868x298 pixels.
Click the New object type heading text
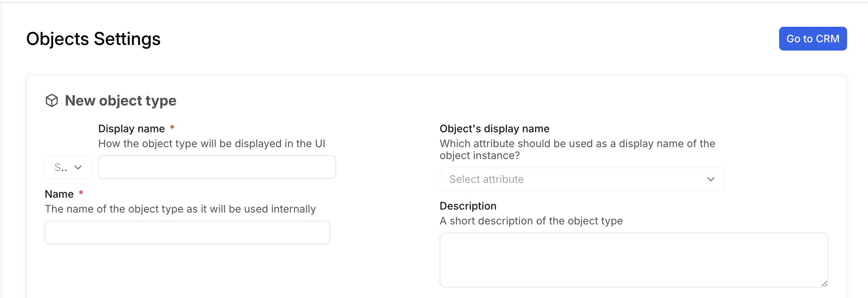[x=120, y=101]
